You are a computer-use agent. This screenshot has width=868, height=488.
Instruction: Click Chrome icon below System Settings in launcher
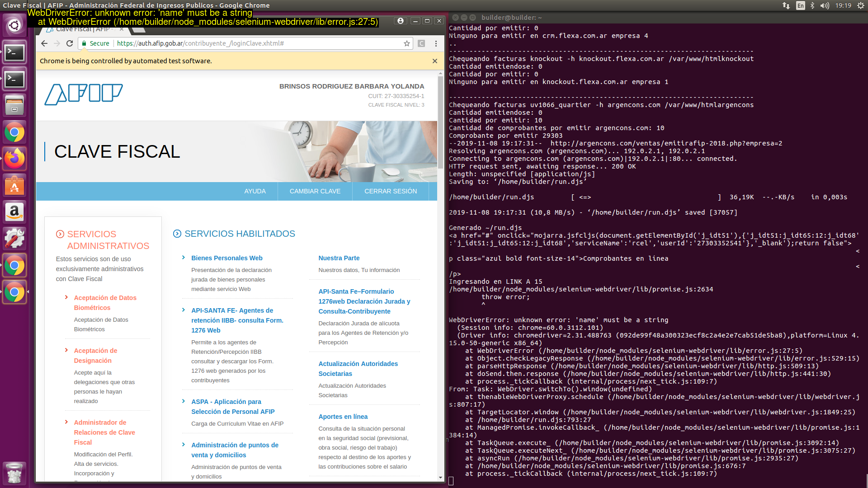[x=14, y=266]
